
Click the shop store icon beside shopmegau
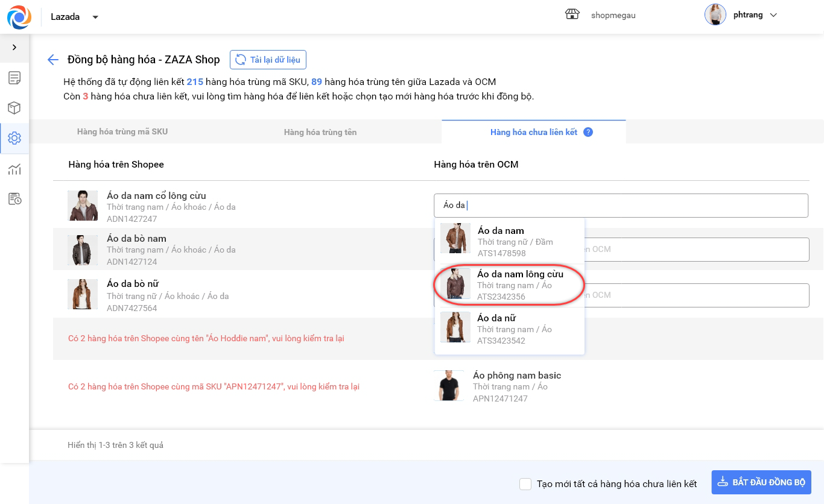pos(572,15)
